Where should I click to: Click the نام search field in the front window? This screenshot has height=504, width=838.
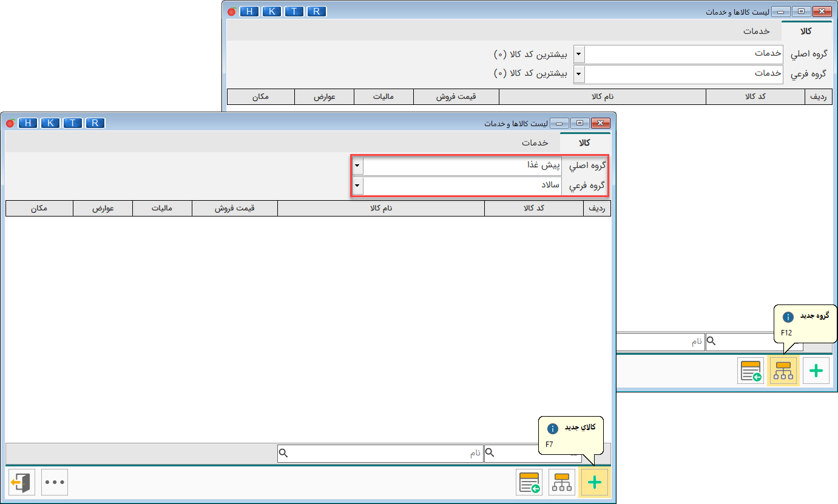[x=380, y=453]
